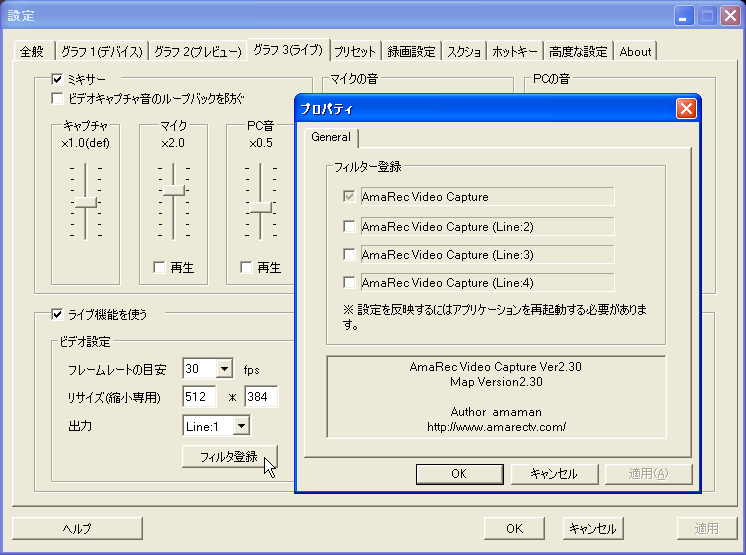
Task: Click the Map Version2.30 text
Action: point(496,382)
